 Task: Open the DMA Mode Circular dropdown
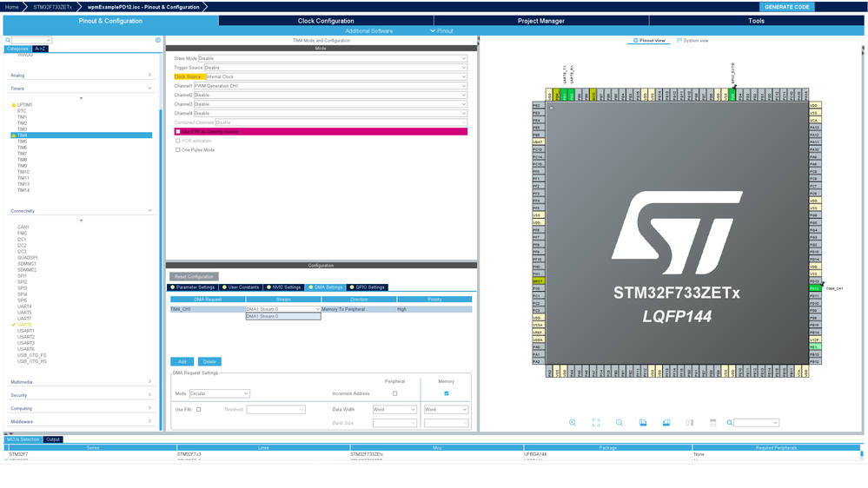click(219, 393)
